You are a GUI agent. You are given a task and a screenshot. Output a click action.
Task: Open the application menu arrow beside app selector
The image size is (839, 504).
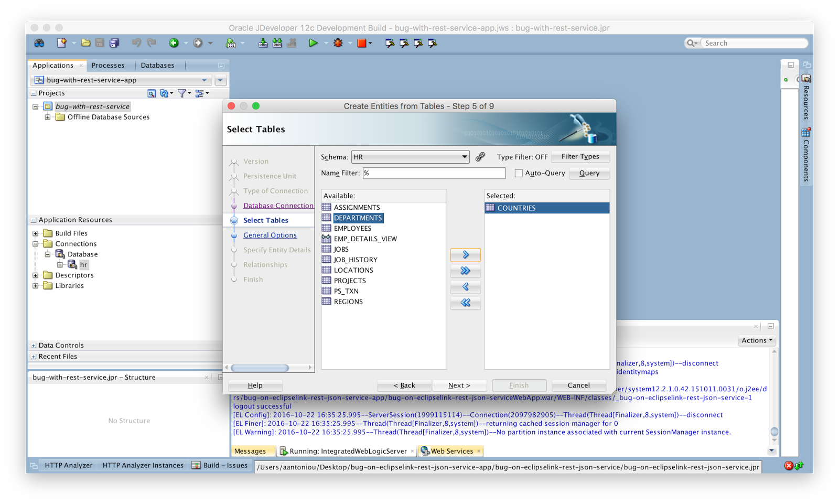221,80
